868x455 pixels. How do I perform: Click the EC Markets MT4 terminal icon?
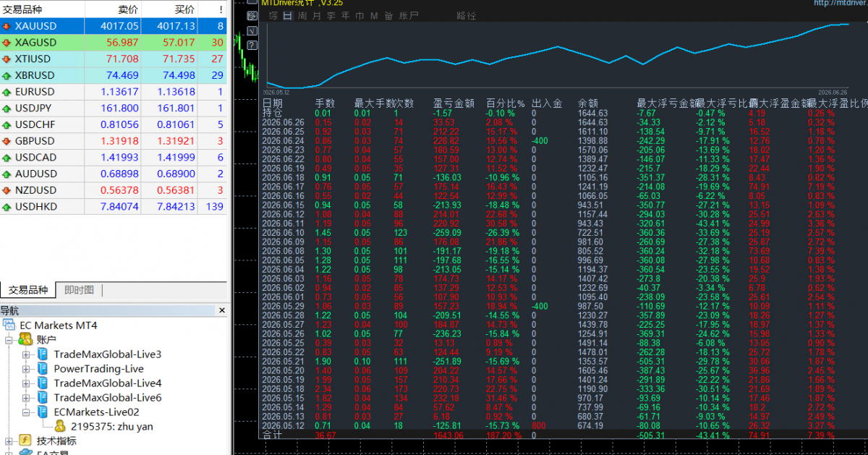(9, 325)
